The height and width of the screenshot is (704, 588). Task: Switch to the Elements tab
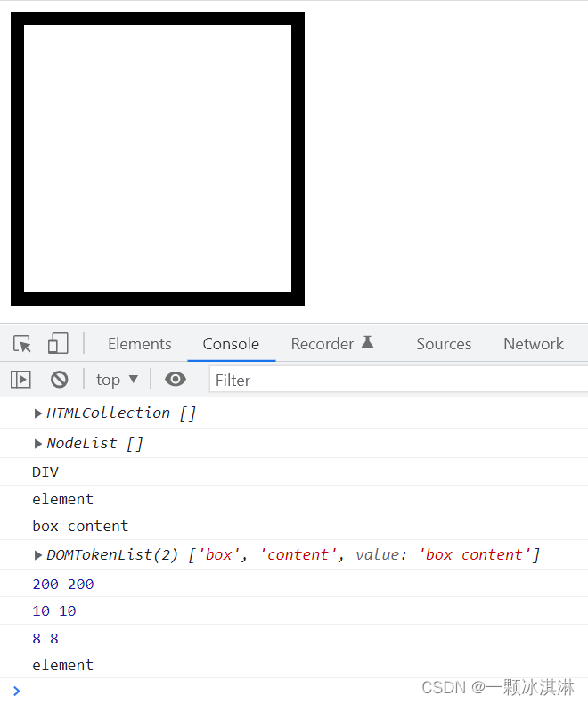pos(140,344)
